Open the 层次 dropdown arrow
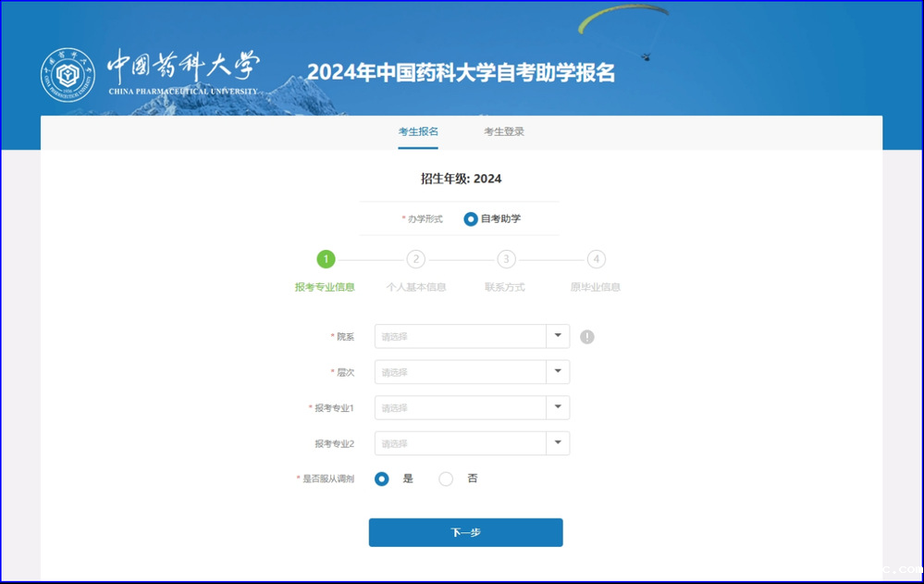The height and width of the screenshot is (584, 924). [558, 372]
